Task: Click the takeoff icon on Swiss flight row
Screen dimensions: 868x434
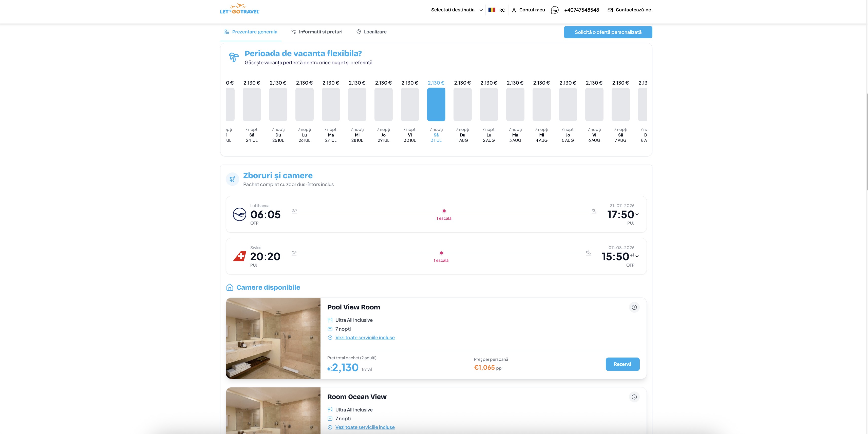Action: (294, 253)
